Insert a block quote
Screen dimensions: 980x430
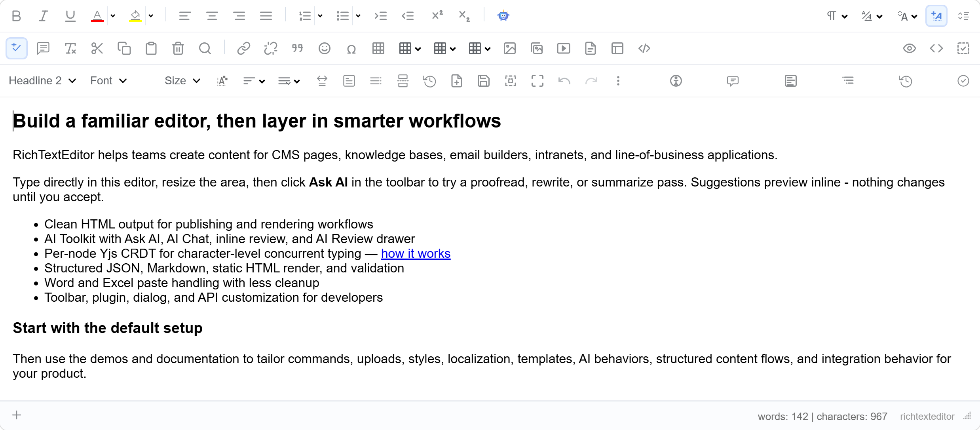click(x=297, y=48)
